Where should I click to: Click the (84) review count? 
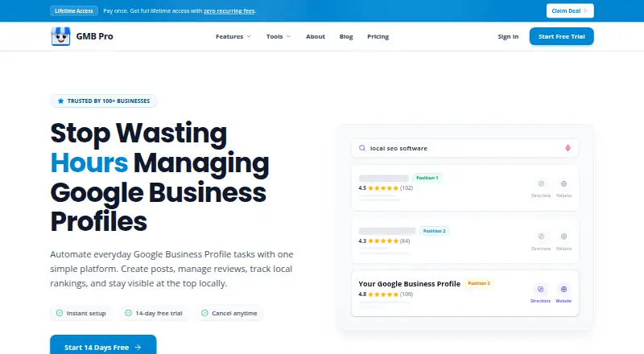click(x=405, y=241)
